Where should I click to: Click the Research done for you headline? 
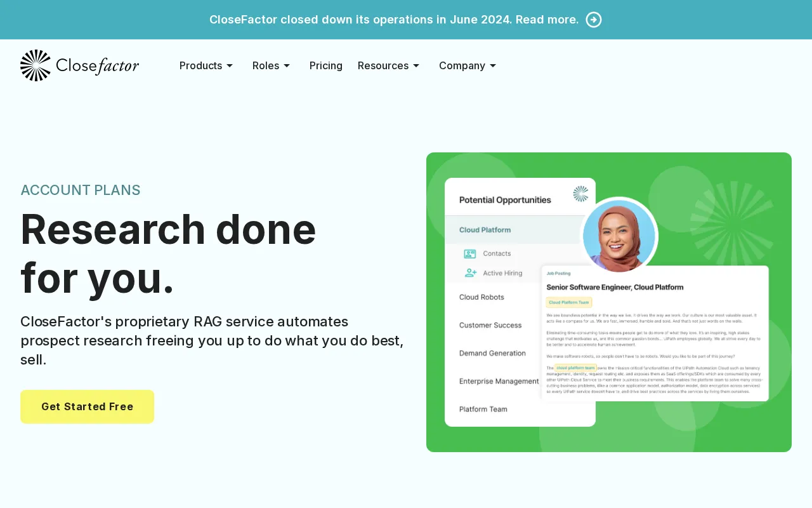point(168,253)
